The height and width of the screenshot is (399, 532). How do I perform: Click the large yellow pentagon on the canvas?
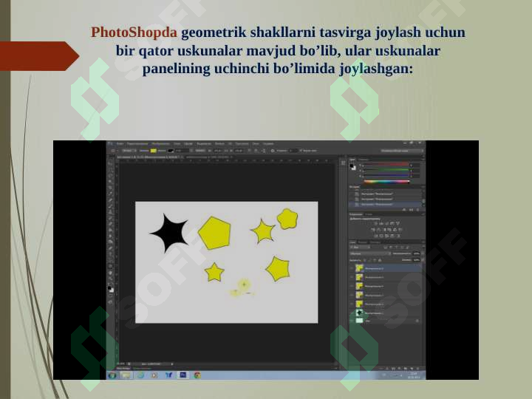coord(214,233)
